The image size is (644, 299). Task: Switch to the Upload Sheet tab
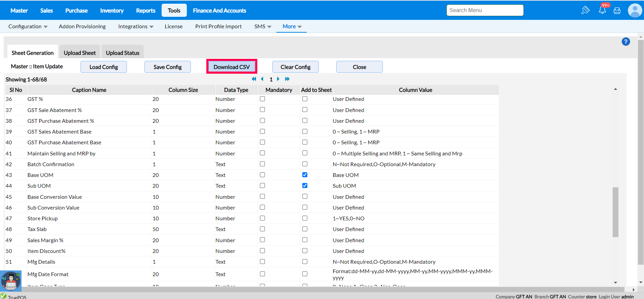[x=80, y=53]
